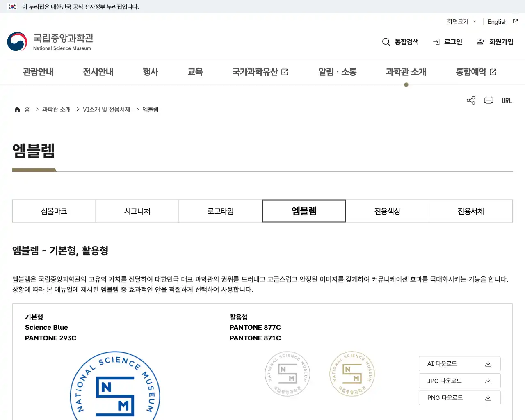Click the National Science Museum logo

pos(50,41)
